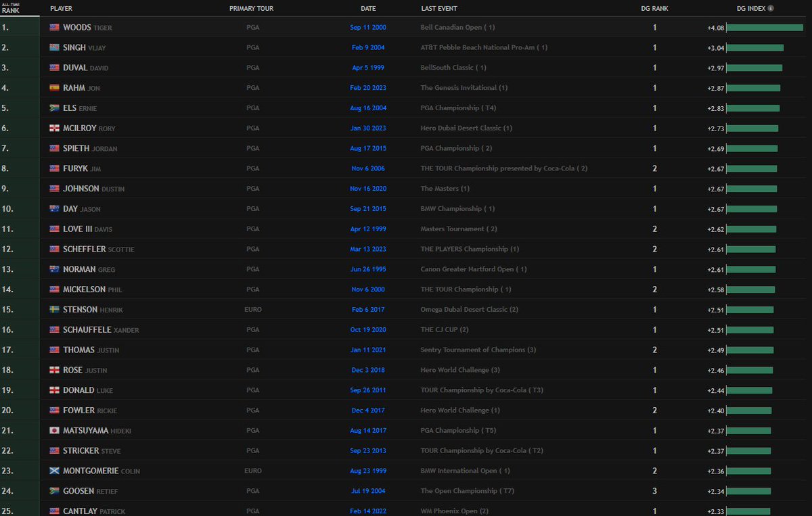Open the Jan 30 2023 date link
This screenshot has width=812, height=516.
point(368,128)
